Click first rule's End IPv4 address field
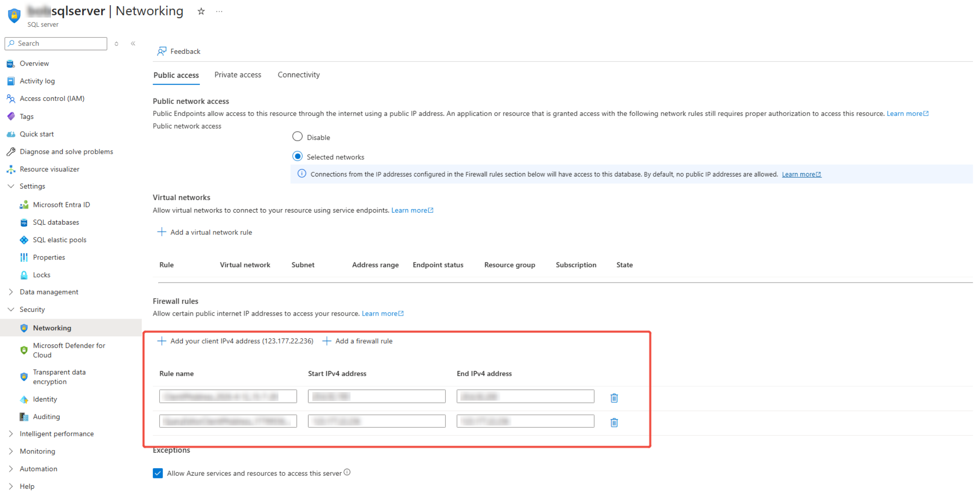 [525, 396]
